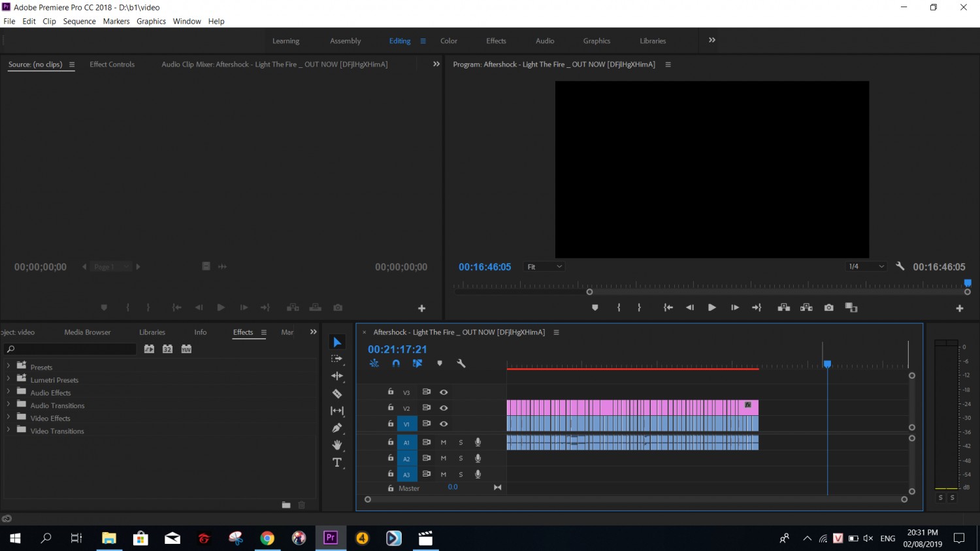The height and width of the screenshot is (551, 980).
Task: Open Premiere Pro from the Windows taskbar
Action: click(331, 538)
